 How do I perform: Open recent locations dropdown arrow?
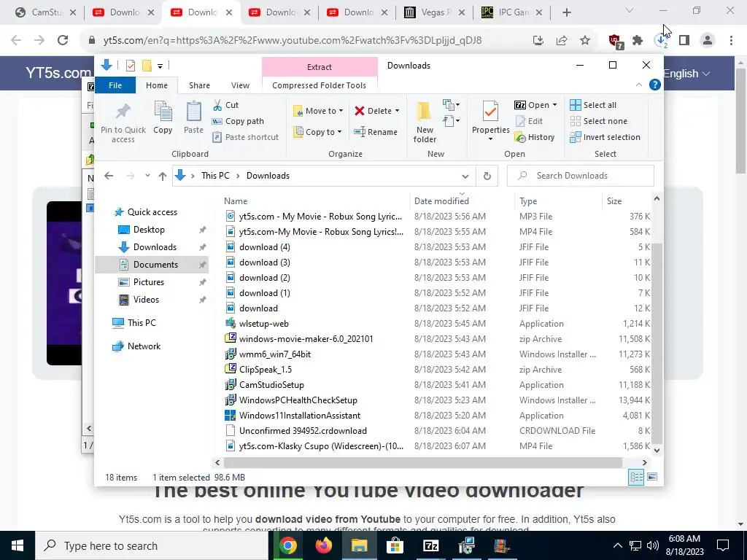point(147,176)
